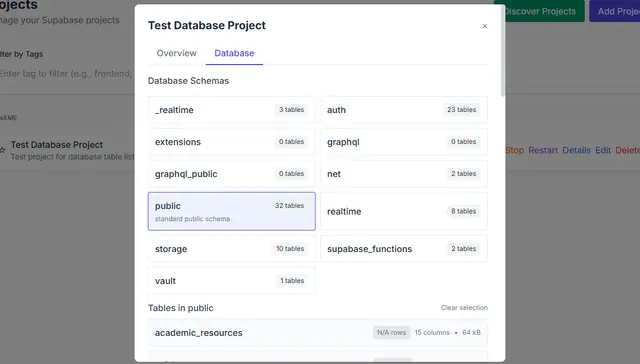This screenshot has height=364, width=640.
Task: Switch to the Overview tab
Action: click(x=176, y=53)
